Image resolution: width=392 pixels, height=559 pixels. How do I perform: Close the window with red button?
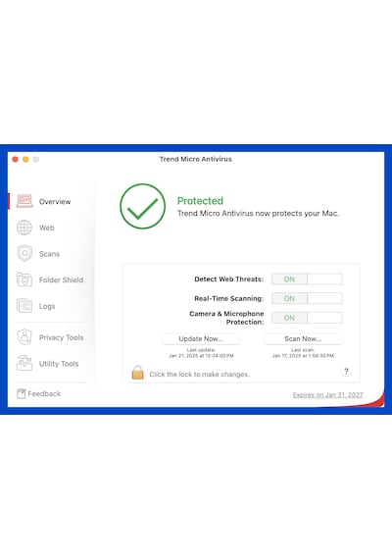click(15, 159)
